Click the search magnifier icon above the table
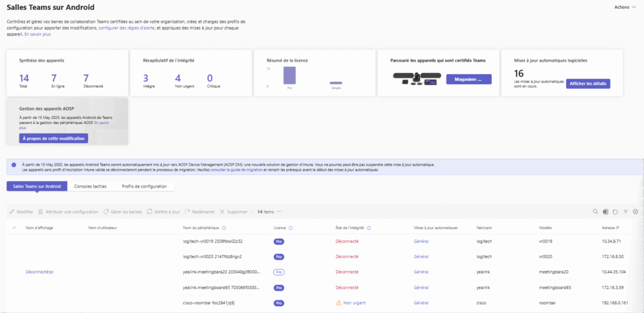This screenshot has height=313, width=644. click(596, 212)
